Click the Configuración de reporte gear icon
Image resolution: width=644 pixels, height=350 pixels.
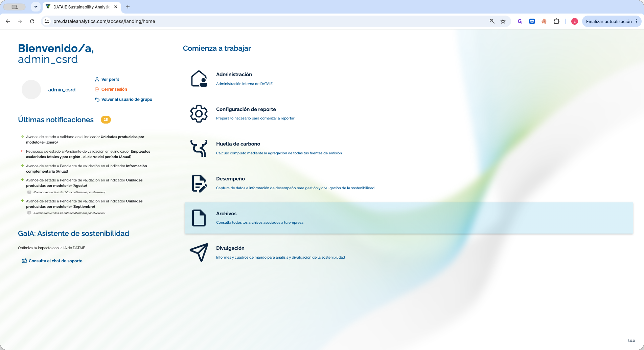199,114
